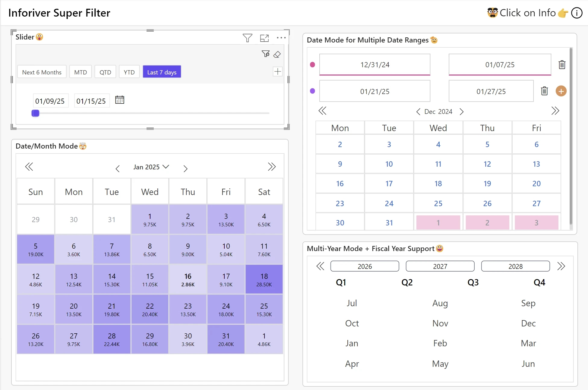Select YTD preset
The height and width of the screenshot is (390, 588).
pyautogui.click(x=129, y=72)
